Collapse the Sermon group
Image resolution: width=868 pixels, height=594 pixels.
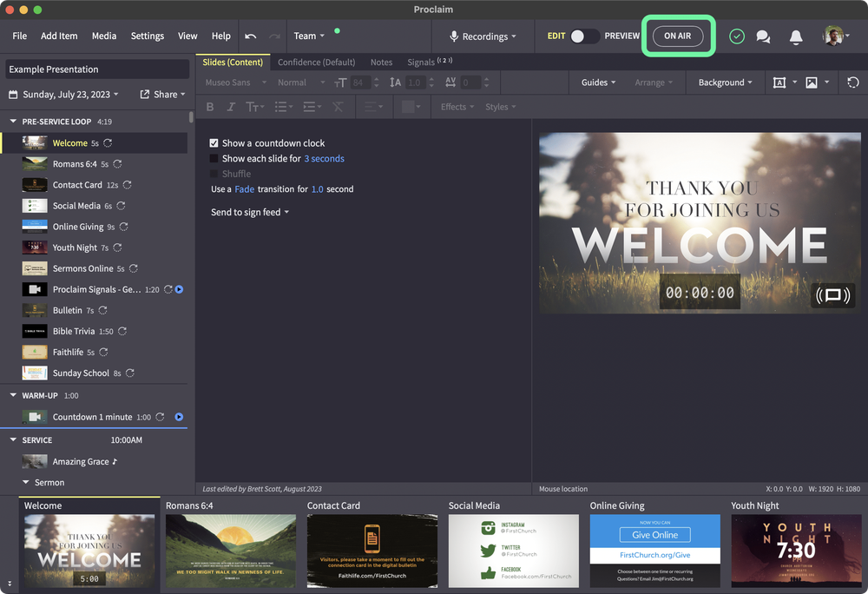pos(25,482)
